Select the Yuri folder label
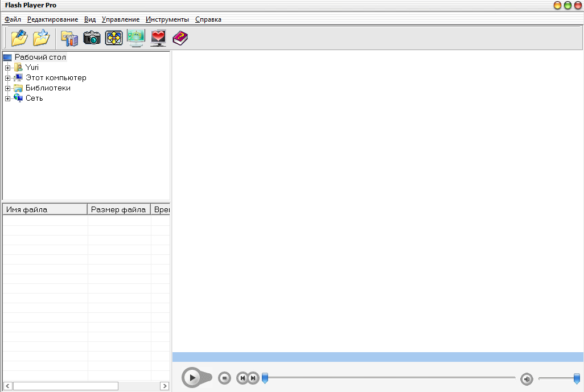 (32, 67)
